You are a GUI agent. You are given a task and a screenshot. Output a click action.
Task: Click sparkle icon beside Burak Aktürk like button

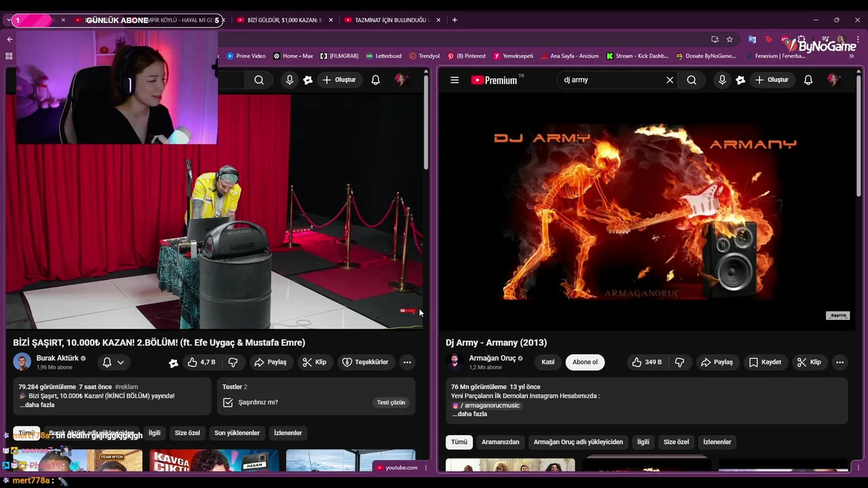coord(174,363)
